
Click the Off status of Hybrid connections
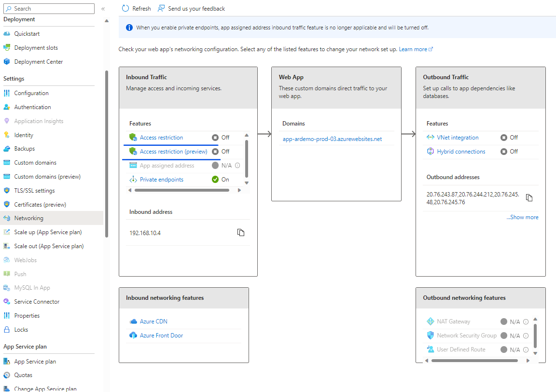tap(509, 152)
